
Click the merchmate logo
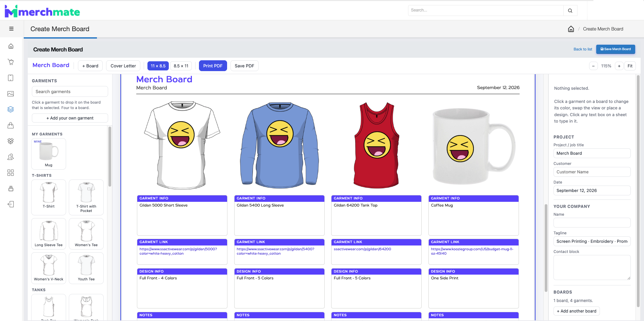coord(42,12)
